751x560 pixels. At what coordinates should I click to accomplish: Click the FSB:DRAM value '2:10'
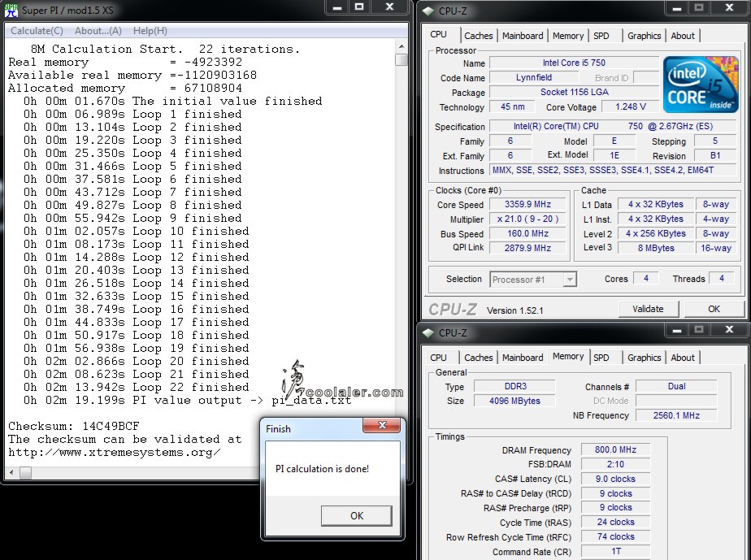pos(615,464)
